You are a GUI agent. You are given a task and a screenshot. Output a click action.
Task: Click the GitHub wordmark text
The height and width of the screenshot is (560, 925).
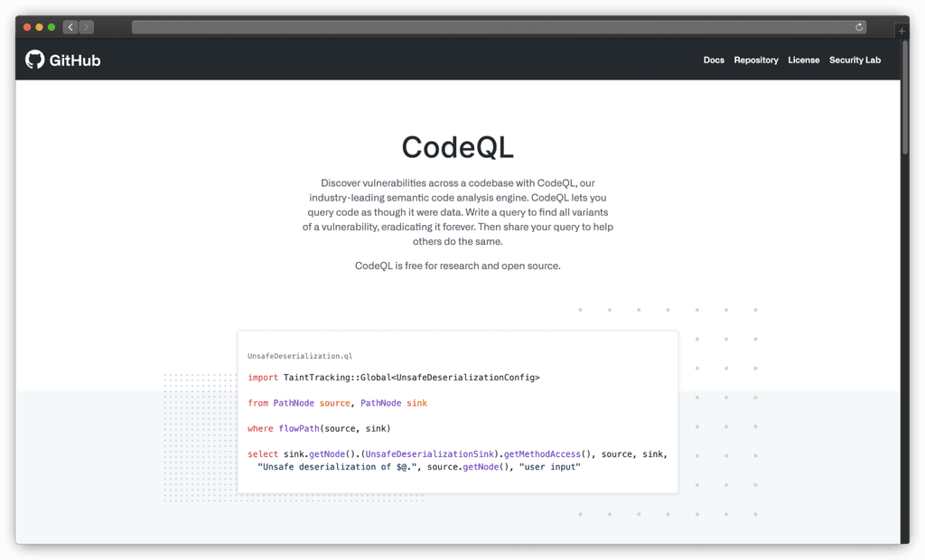click(75, 61)
